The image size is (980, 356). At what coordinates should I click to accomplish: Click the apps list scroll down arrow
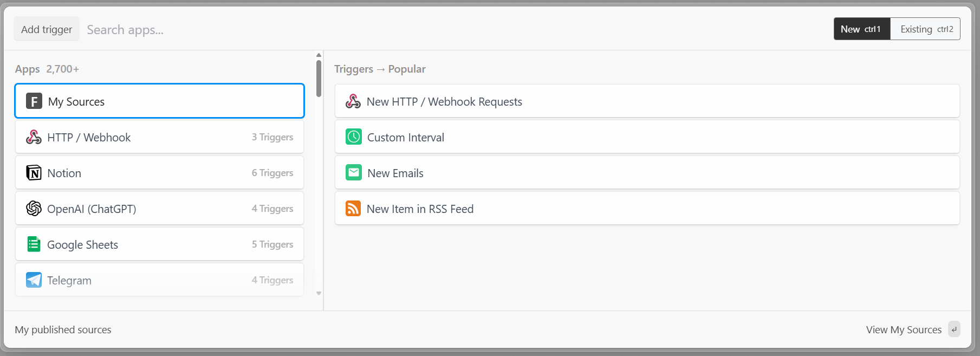tap(319, 293)
